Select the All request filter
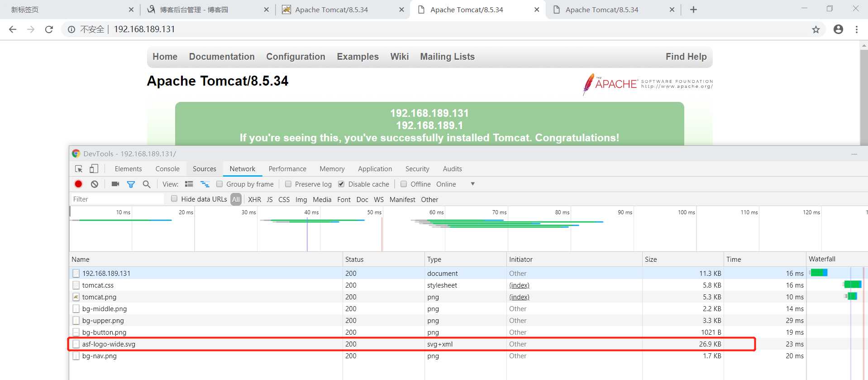Screen dimensions: 868x380 pyautogui.click(x=236, y=199)
